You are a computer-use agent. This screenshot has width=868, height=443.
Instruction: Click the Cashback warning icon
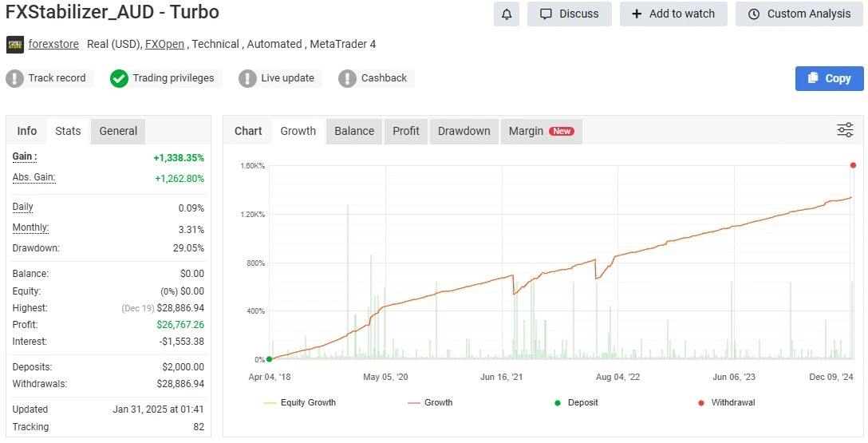(x=347, y=78)
